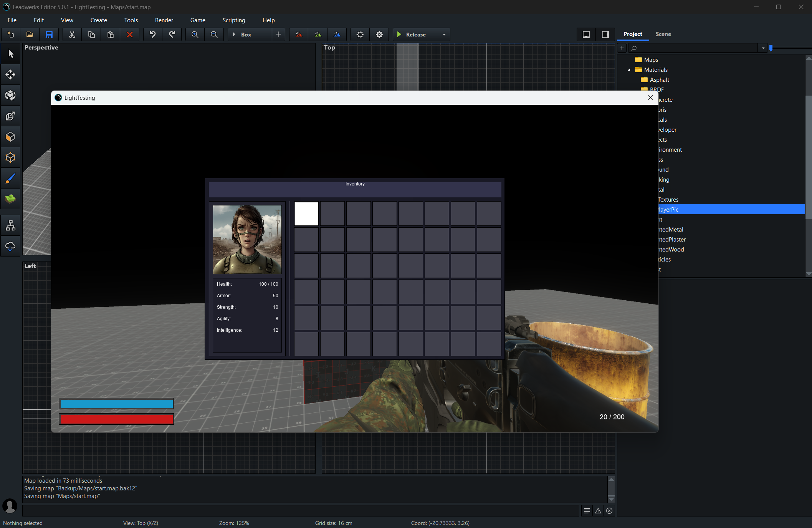Click the Undo arrow icon
This screenshot has width=812, height=528.
coord(153,35)
